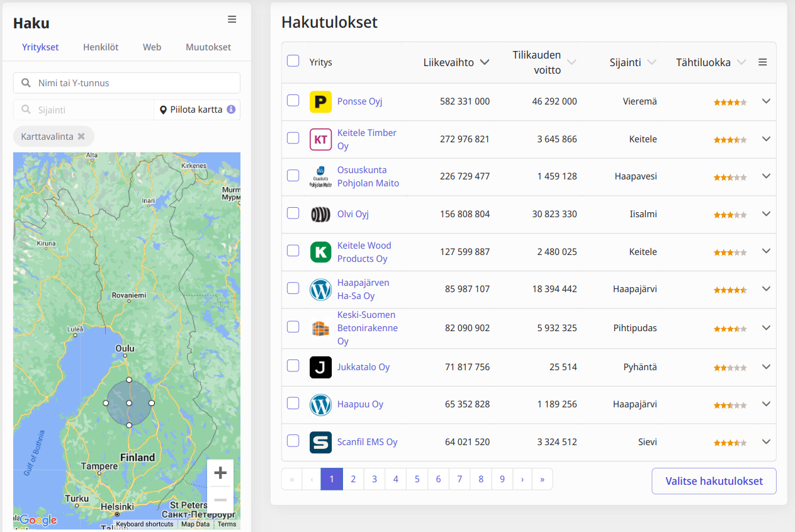Viewport: 795px width, 532px height.
Task: Open the map Terms link
Action: (x=227, y=524)
